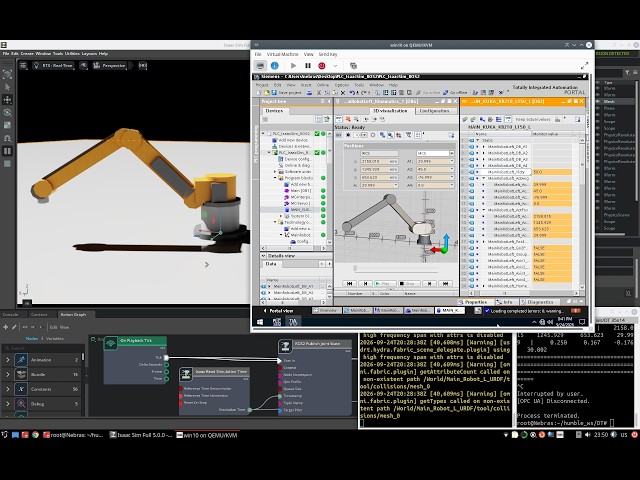Switch to the Configuration tab
The width and height of the screenshot is (640, 480).
click(x=434, y=111)
